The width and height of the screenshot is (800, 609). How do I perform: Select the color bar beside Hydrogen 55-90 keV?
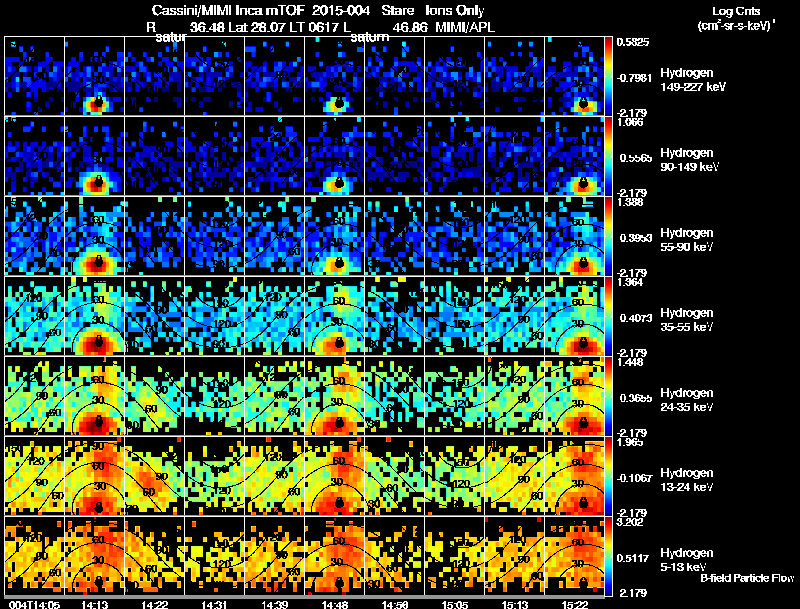point(608,236)
